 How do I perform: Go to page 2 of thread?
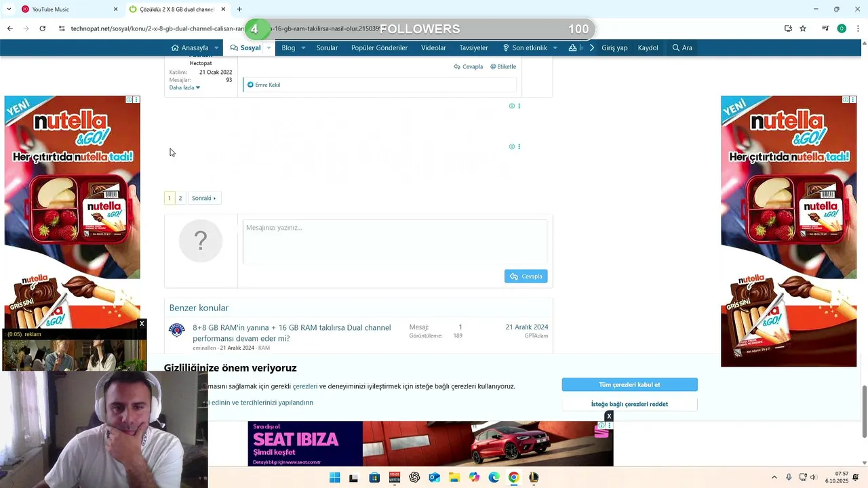pyautogui.click(x=180, y=198)
